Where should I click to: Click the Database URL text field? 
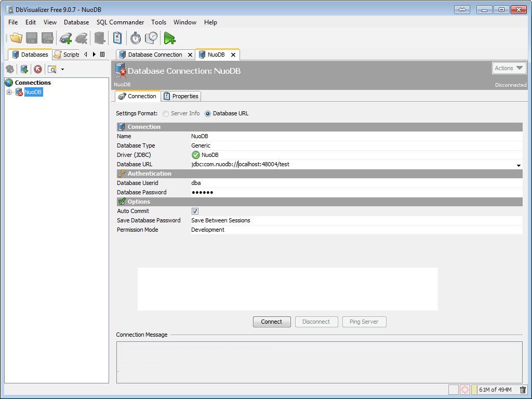coord(353,164)
